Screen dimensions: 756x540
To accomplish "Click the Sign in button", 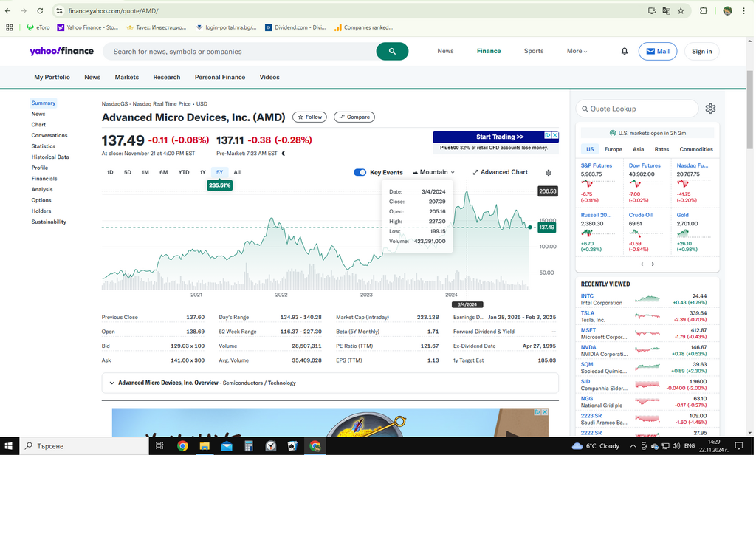I will (x=701, y=51).
